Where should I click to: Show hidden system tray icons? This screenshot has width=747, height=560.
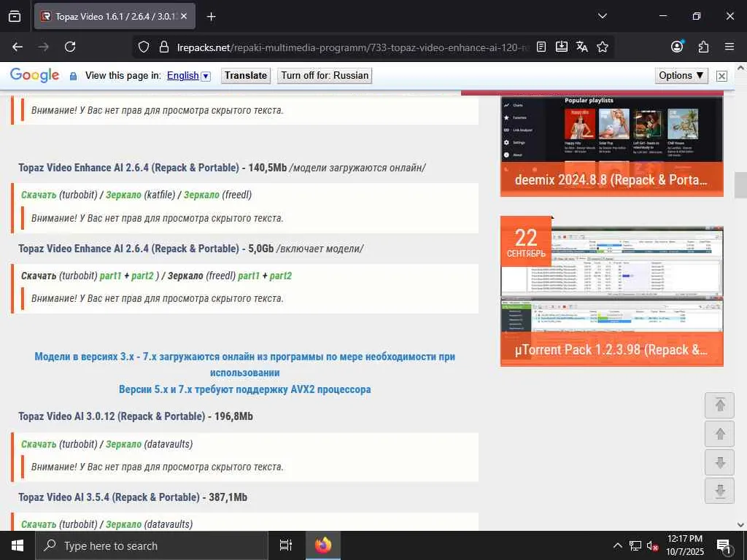point(617,545)
